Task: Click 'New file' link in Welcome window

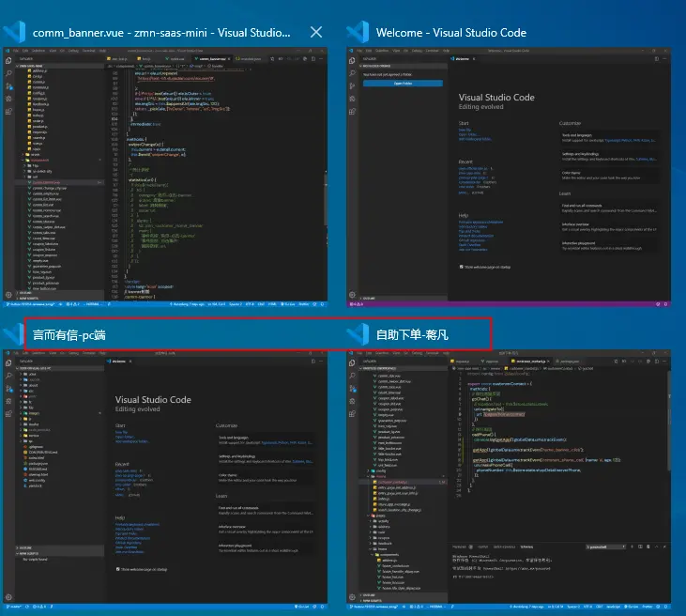Action: pyautogui.click(x=465, y=130)
